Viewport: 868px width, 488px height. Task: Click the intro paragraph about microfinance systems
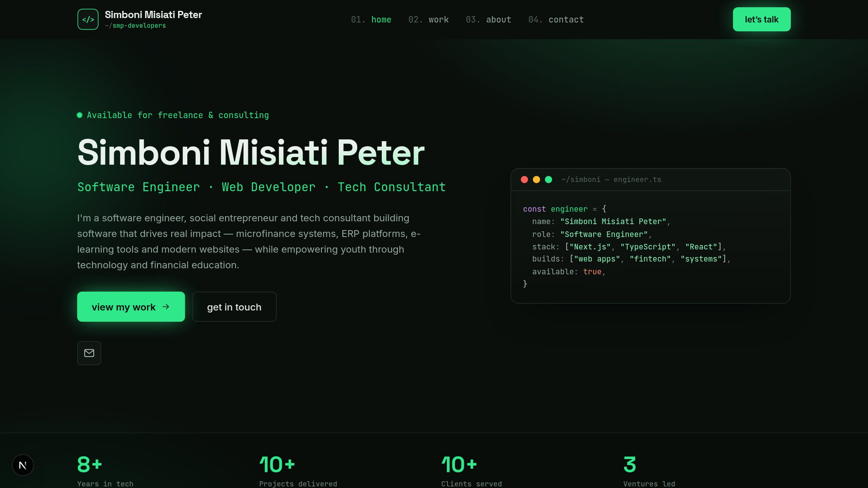point(249,241)
